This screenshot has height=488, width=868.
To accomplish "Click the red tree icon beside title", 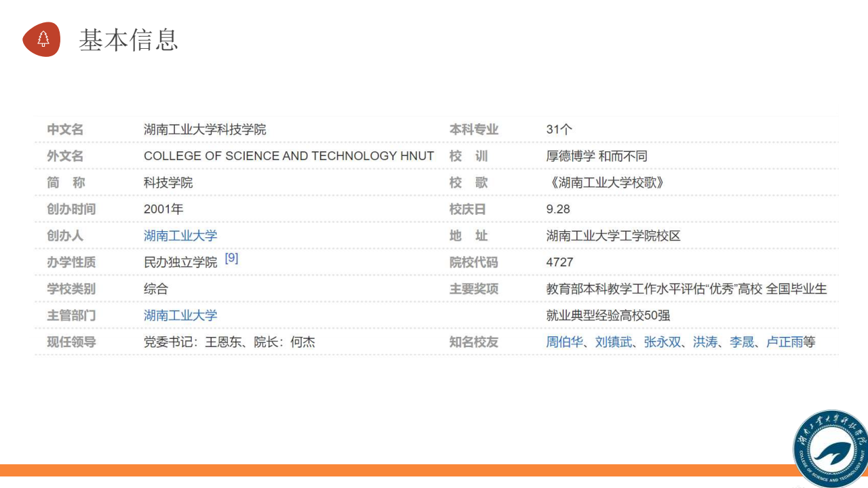I will tap(42, 39).
